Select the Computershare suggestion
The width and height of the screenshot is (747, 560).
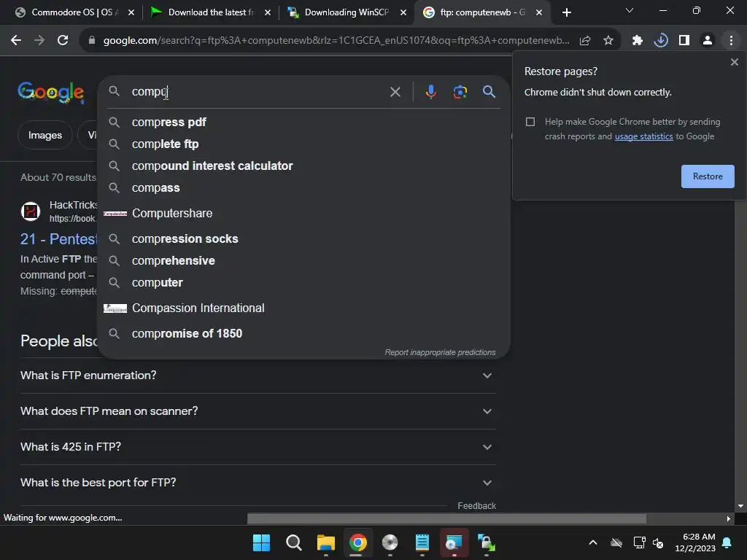pos(303,214)
